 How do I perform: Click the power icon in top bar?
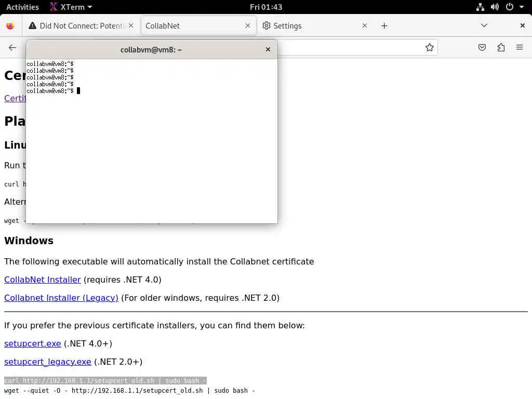tap(509, 7)
